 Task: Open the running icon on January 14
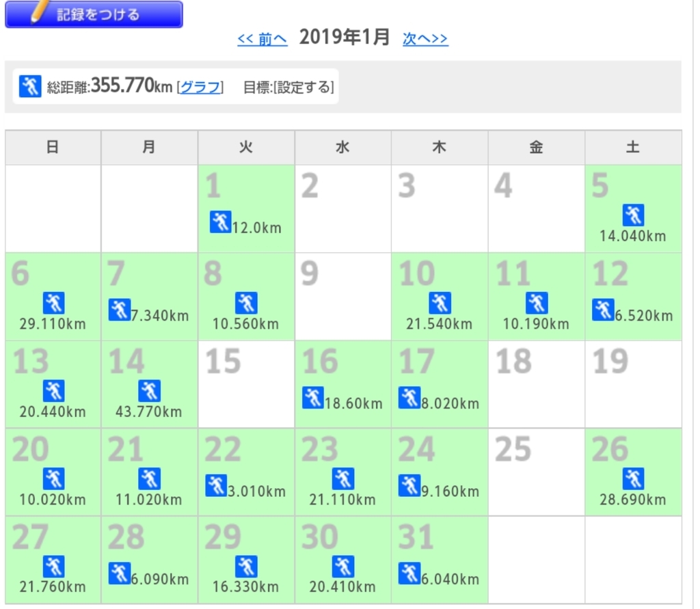pyautogui.click(x=149, y=391)
